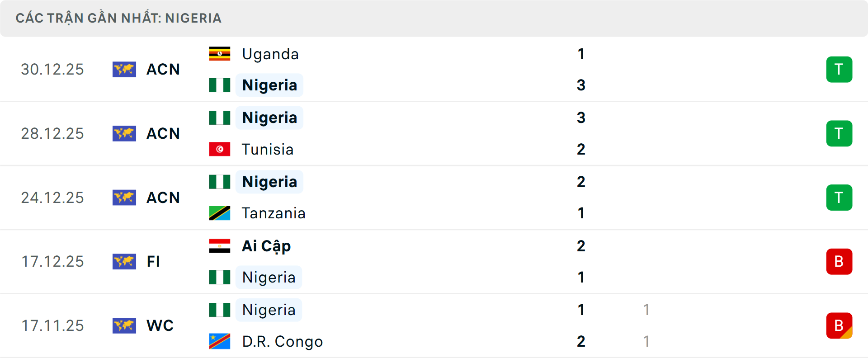This screenshot has width=868, height=358.
Task: Select the Tunisia flag icon
Action: (x=220, y=149)
